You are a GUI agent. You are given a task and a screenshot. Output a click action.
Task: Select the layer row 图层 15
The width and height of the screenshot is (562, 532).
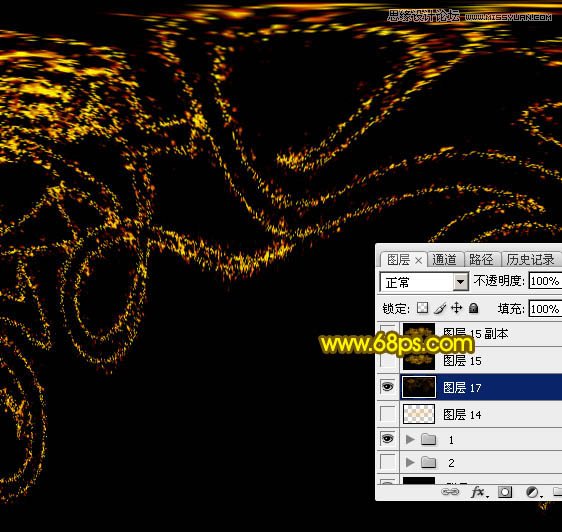(x=470, y=360)
